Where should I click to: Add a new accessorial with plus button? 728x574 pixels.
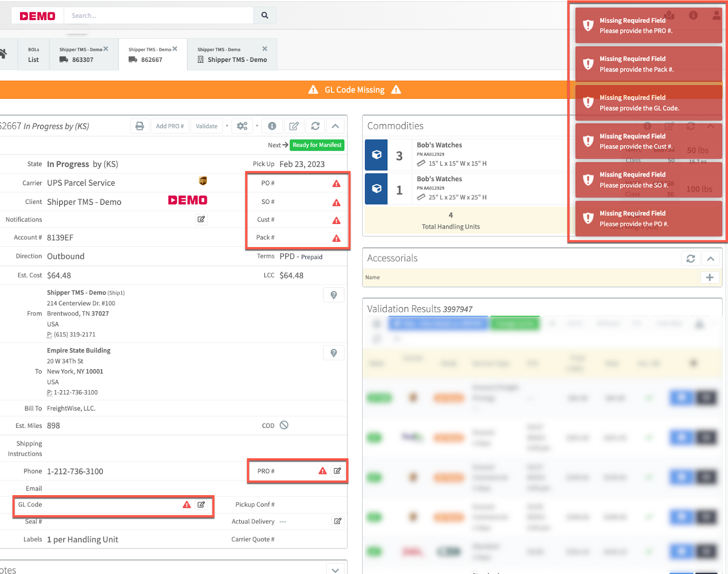[x=709, y=277]
